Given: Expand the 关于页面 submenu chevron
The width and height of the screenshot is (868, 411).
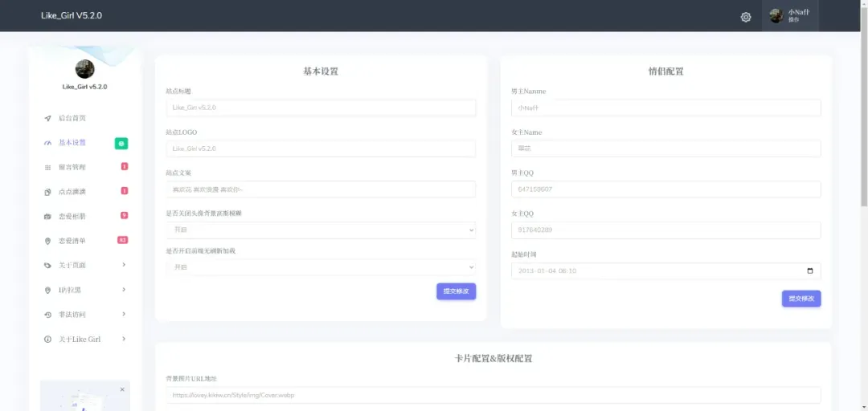Looking at the screenshot, I should click(x=124, y=265).
